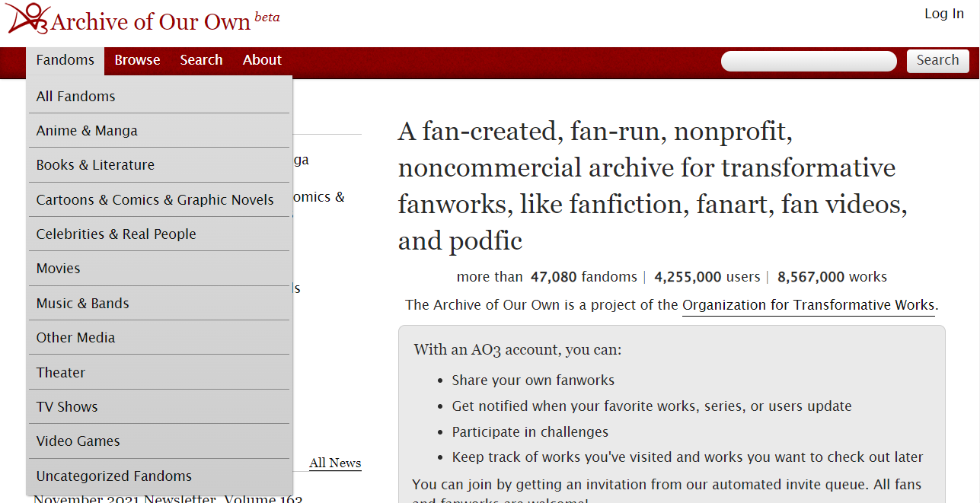Pick the Movies category
The width and height of the screenshot is (980, 503).
(159, 269)
